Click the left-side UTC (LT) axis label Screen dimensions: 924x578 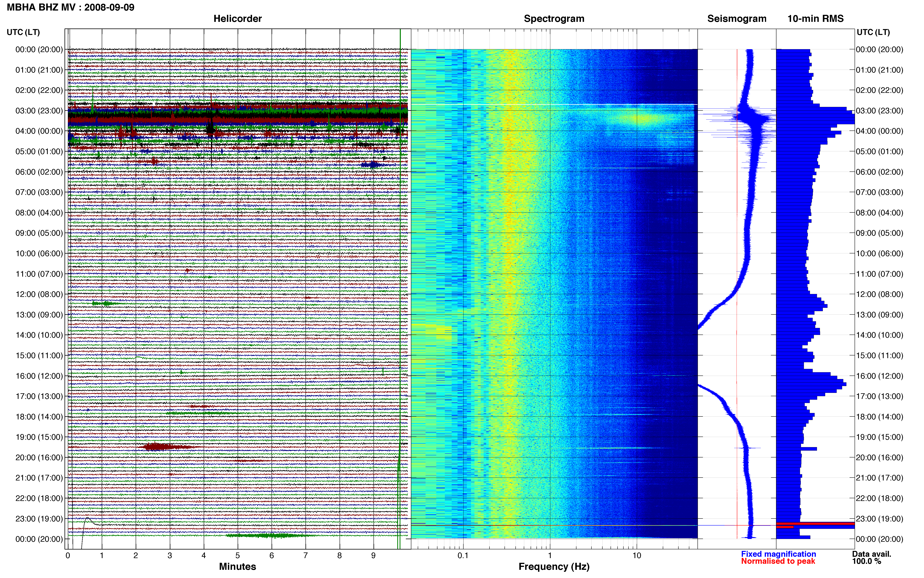click(x=23, y=32)
